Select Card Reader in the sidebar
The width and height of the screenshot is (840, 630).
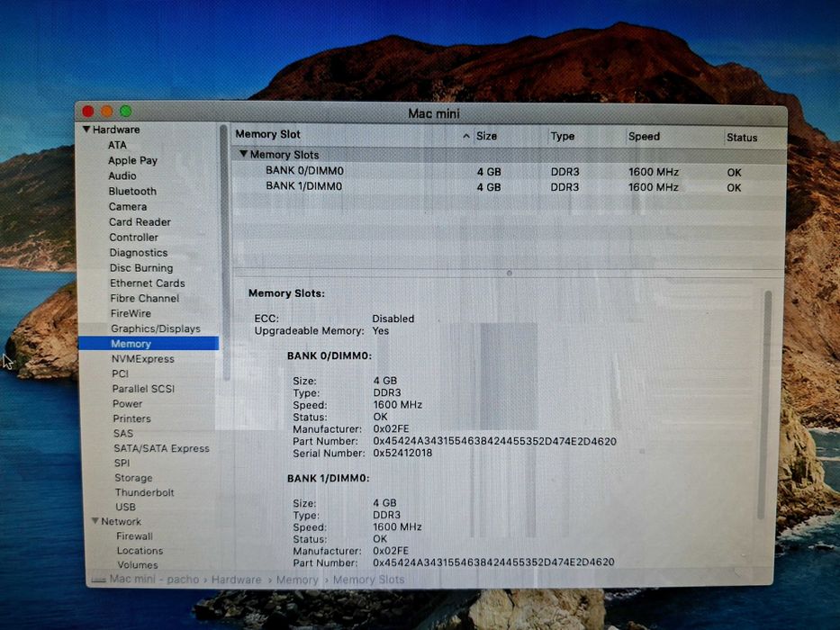point(140,221)
